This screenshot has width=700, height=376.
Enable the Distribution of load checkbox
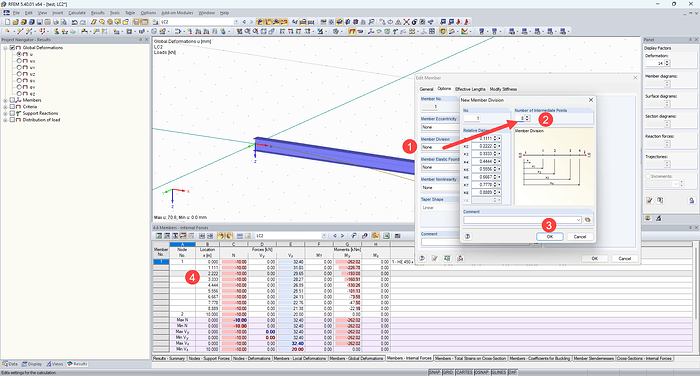point(12,120)
